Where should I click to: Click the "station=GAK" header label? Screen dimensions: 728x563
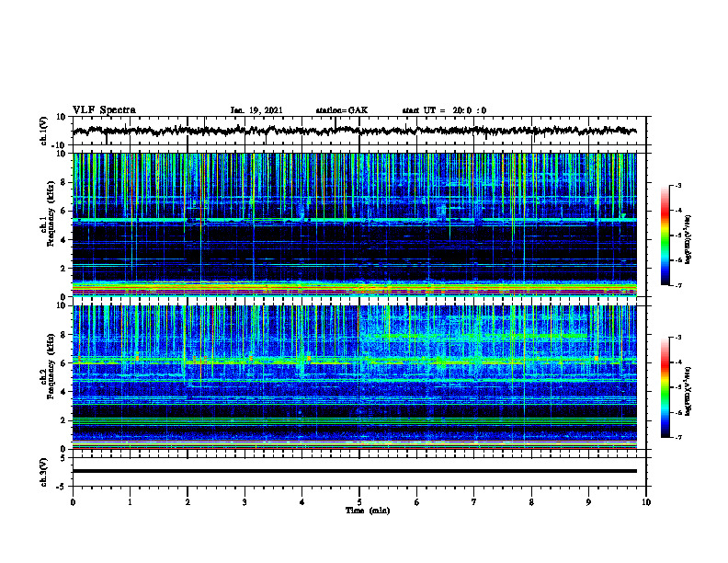pyautogui.click(x=342, y=110)
